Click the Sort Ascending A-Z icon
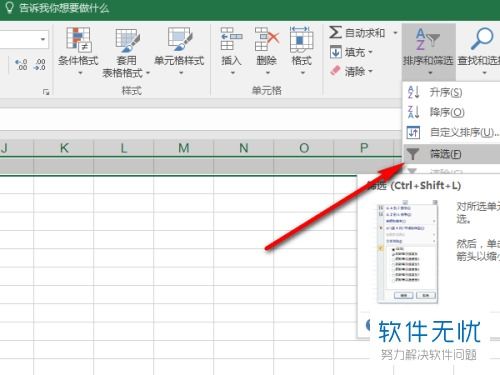The height and width of the screenshot is (375, 500). click(413, 92)
